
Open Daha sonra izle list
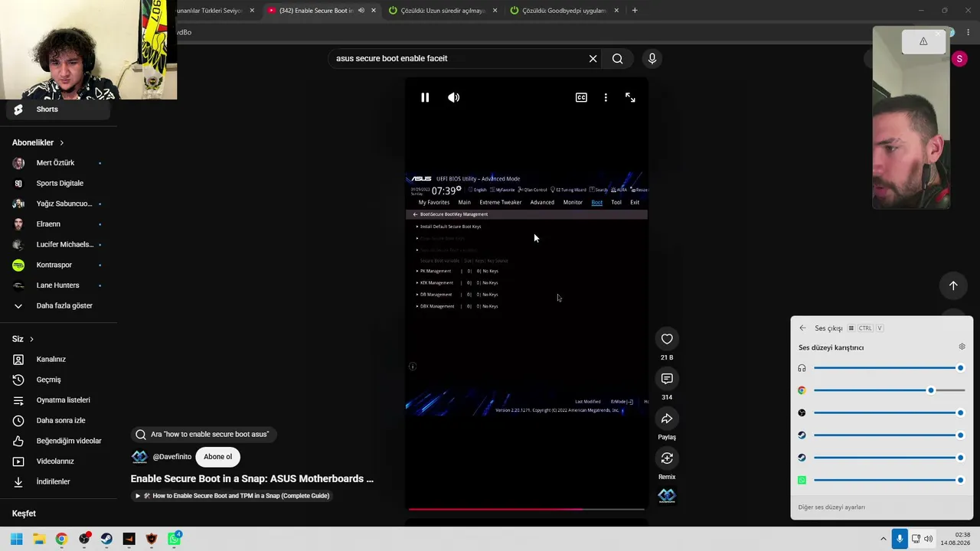(59, 420)
